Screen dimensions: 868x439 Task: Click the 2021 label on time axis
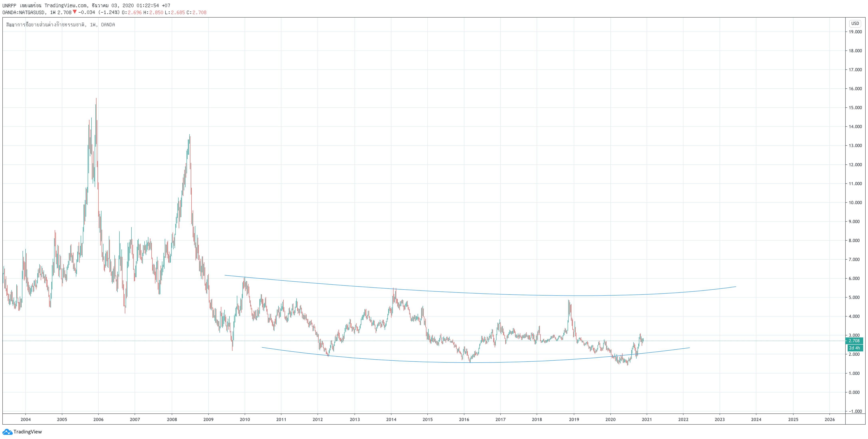point(647,419)
